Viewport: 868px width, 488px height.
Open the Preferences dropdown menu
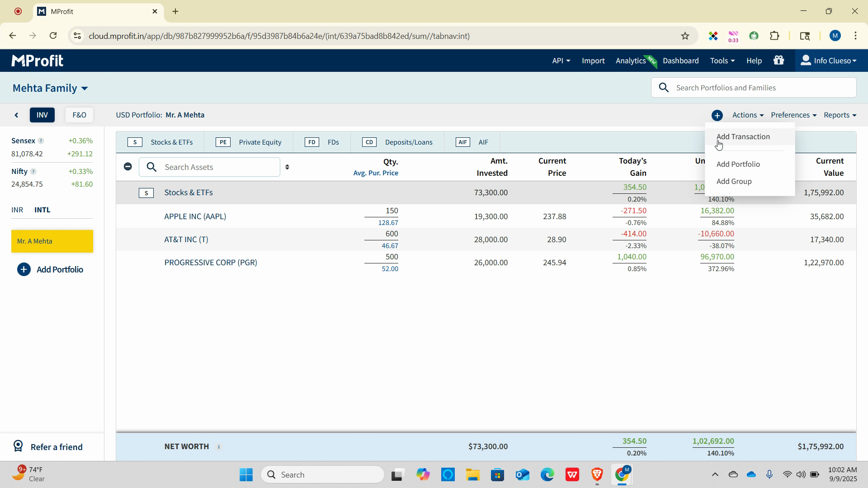[793, 115]
